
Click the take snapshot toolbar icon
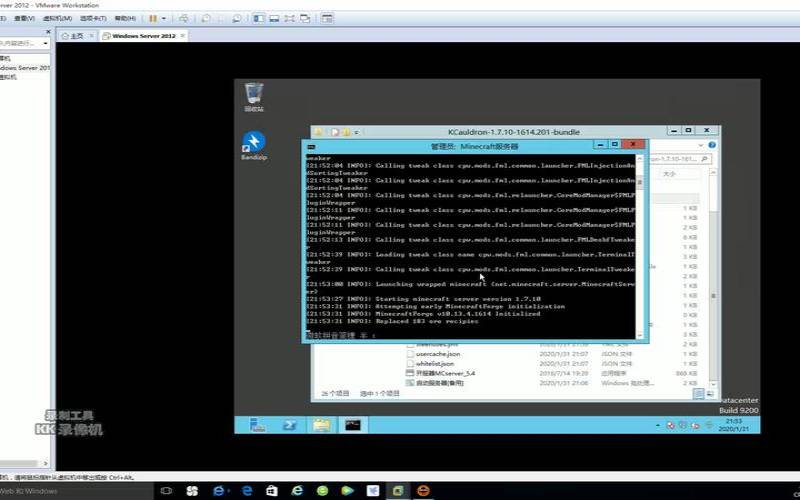tap(206, 18)
